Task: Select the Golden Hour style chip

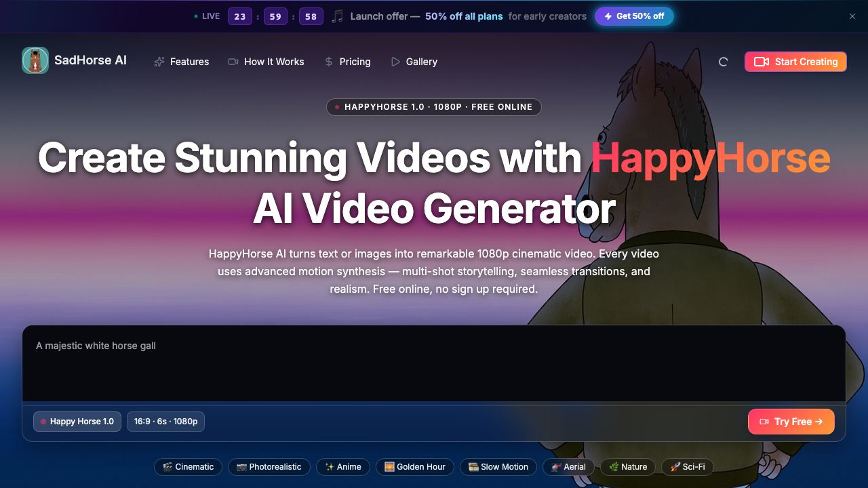Action: click(415, 467)
